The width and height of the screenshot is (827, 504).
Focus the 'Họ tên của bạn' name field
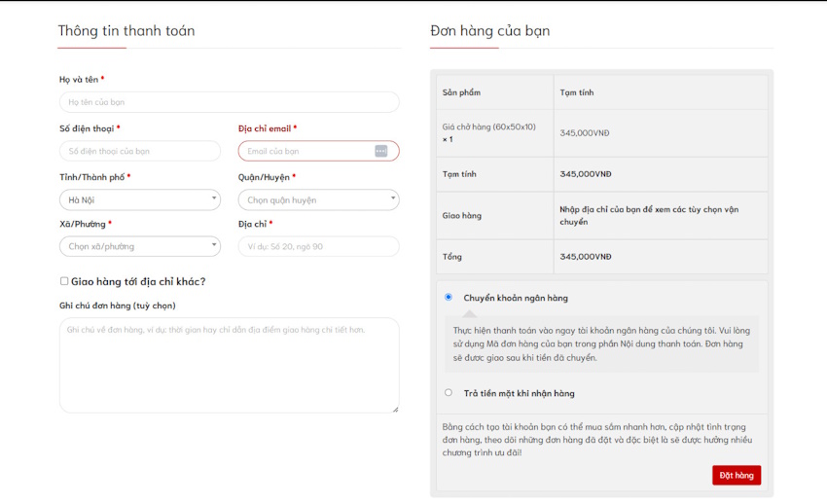pos(229,102)
